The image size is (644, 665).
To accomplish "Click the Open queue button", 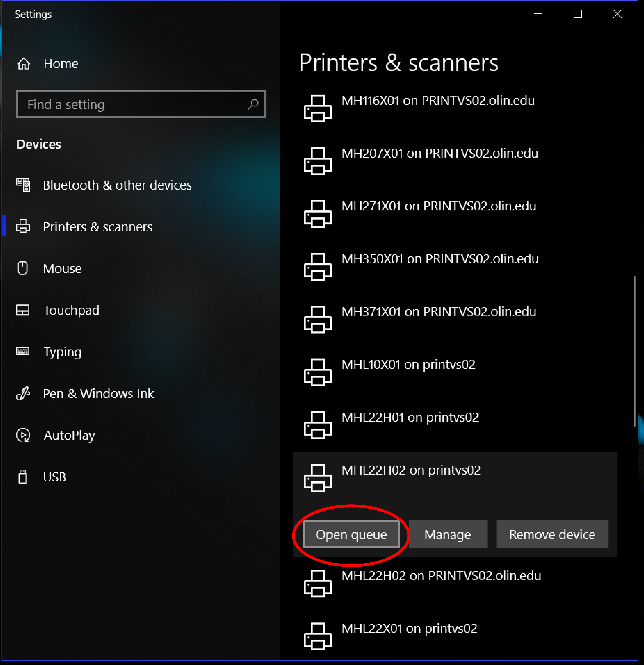I will [x=351, y=534].
